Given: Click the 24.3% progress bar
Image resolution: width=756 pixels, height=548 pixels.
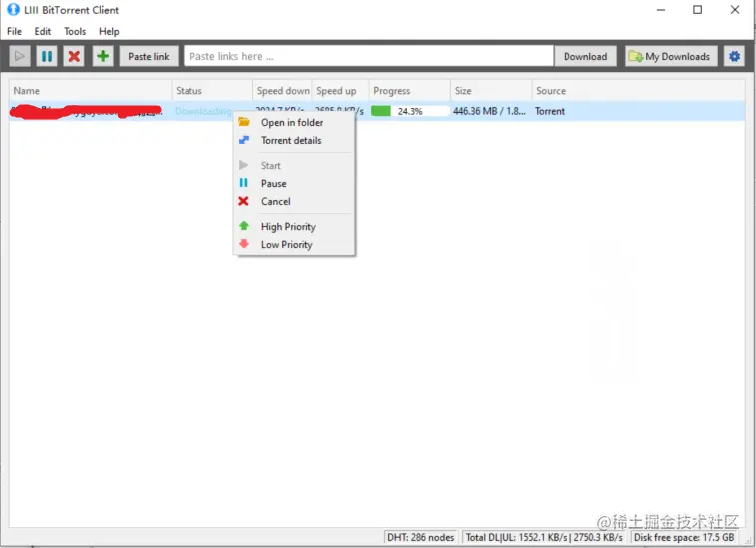Looking at the screenshot, I should click(409, 111).
